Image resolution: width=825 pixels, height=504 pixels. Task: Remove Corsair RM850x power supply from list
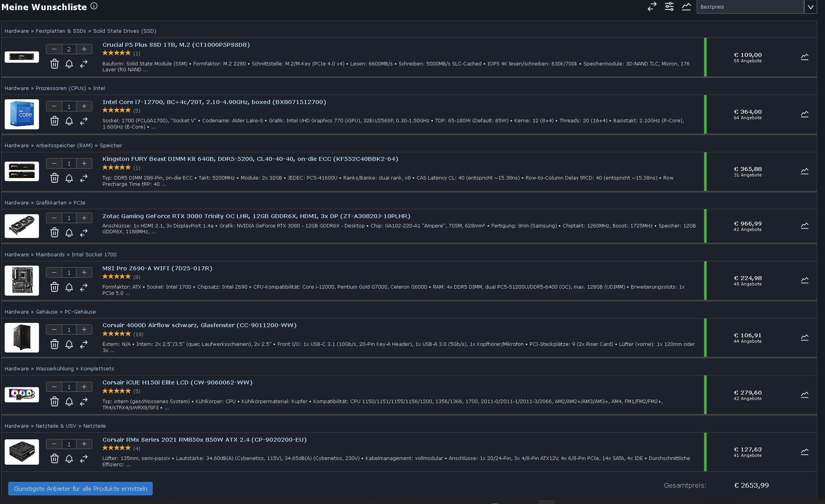(x=55, y=459)
